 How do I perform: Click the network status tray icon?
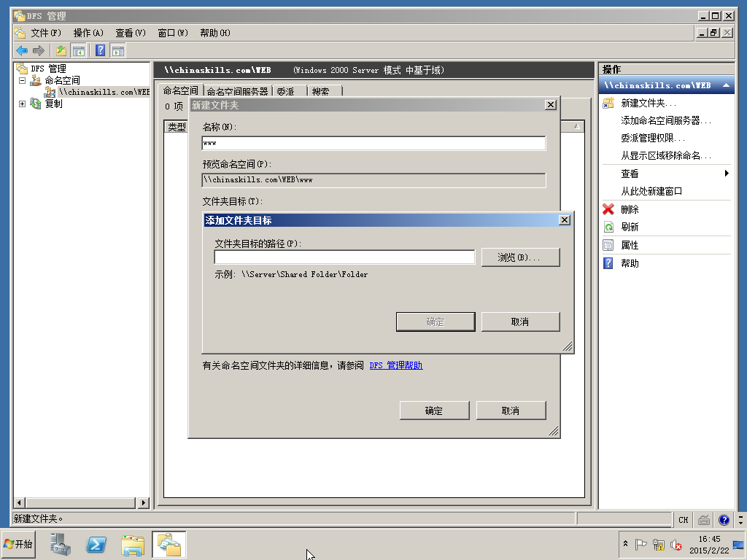pyautogui.click(x=659, y=544)
